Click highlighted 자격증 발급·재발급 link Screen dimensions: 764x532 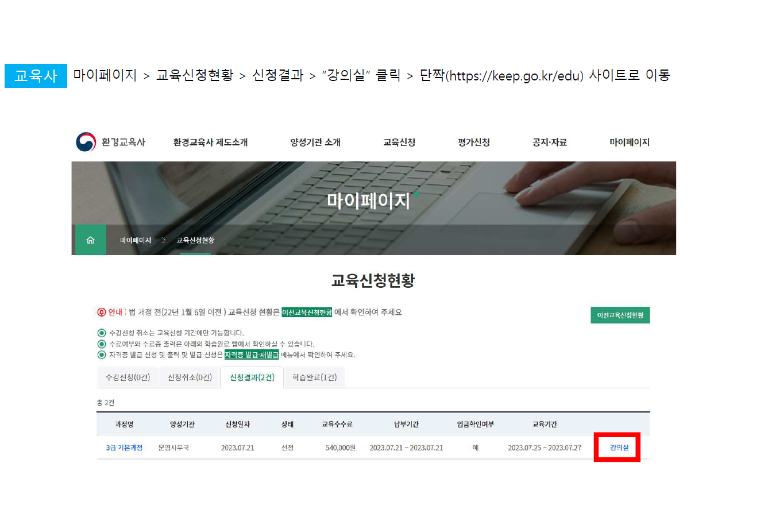click(252, 354)
